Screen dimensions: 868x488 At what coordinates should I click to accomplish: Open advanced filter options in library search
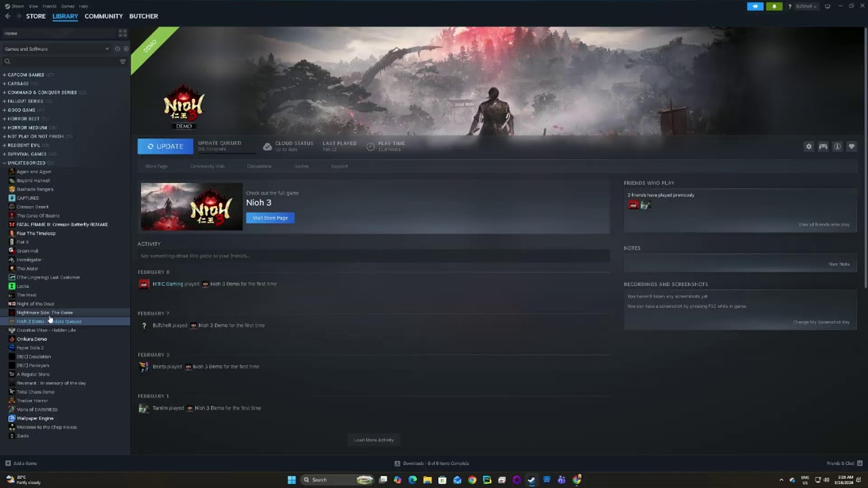pos(123,62)
